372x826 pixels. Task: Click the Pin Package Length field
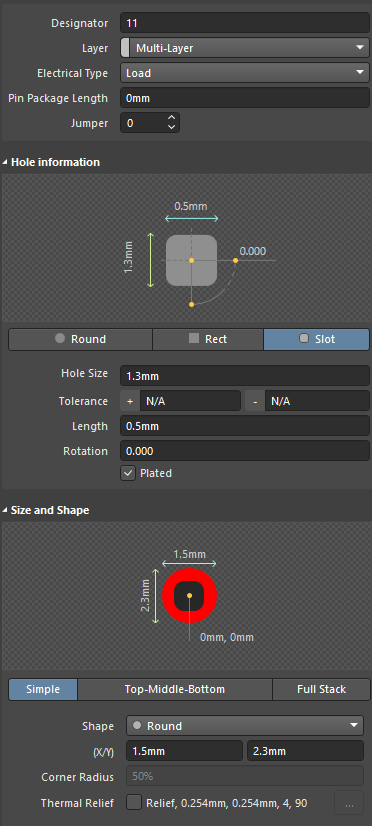coord(245,99)
